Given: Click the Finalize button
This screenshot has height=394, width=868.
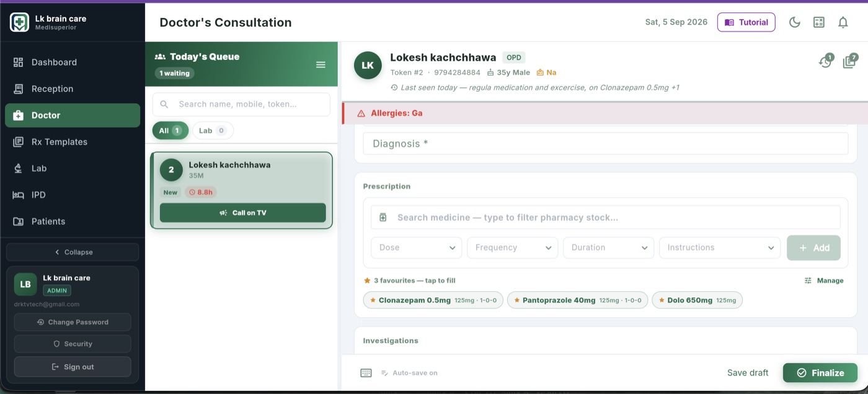Looking at the screenshot, I should click(x=820, y=373).
